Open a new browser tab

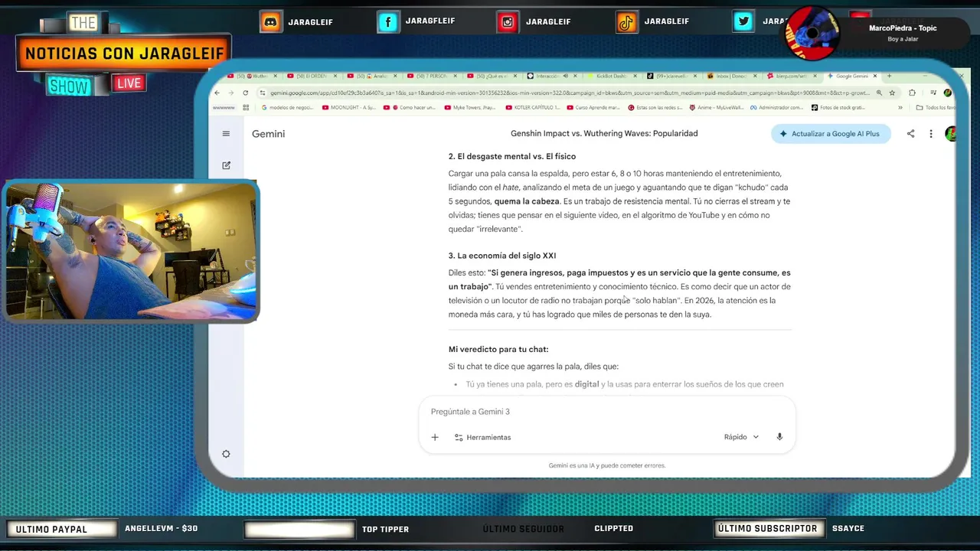click(889, 76)
